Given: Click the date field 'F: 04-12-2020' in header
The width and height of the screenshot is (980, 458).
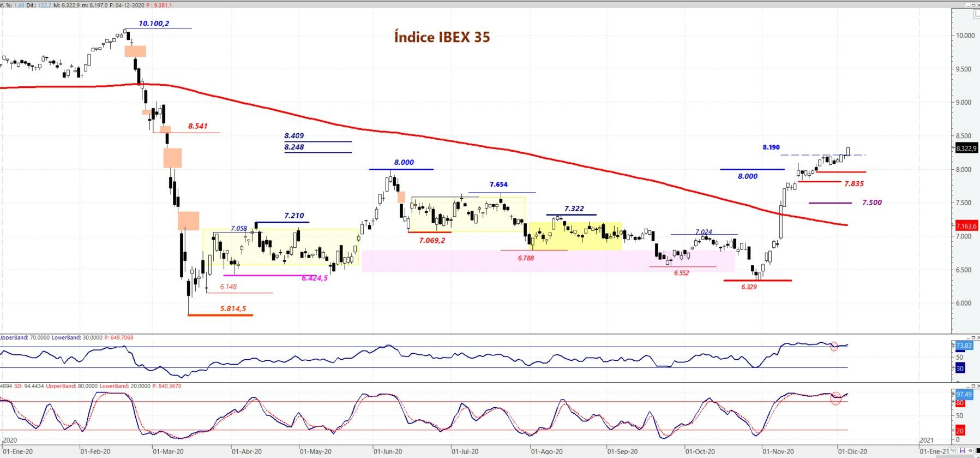Looking at the screenshot, I should [127, 5].
